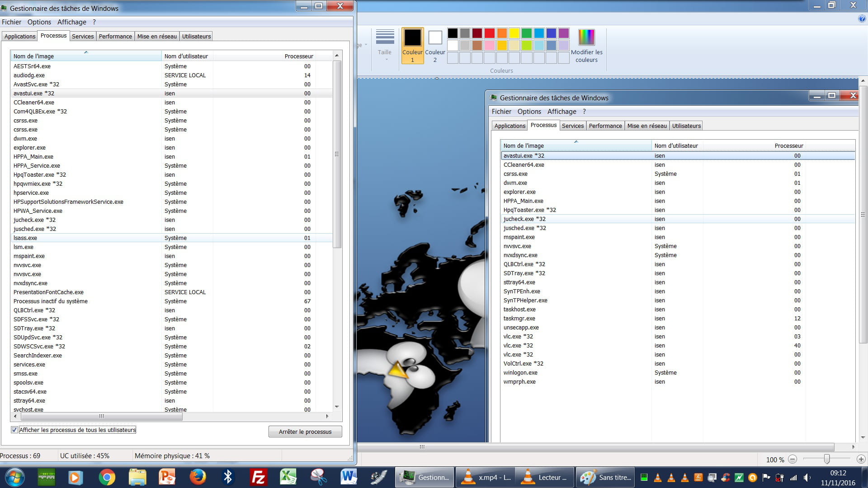868x488 pixels.
Task: Select the SearchIndexer.exe process row
Action: click(171, 355)
